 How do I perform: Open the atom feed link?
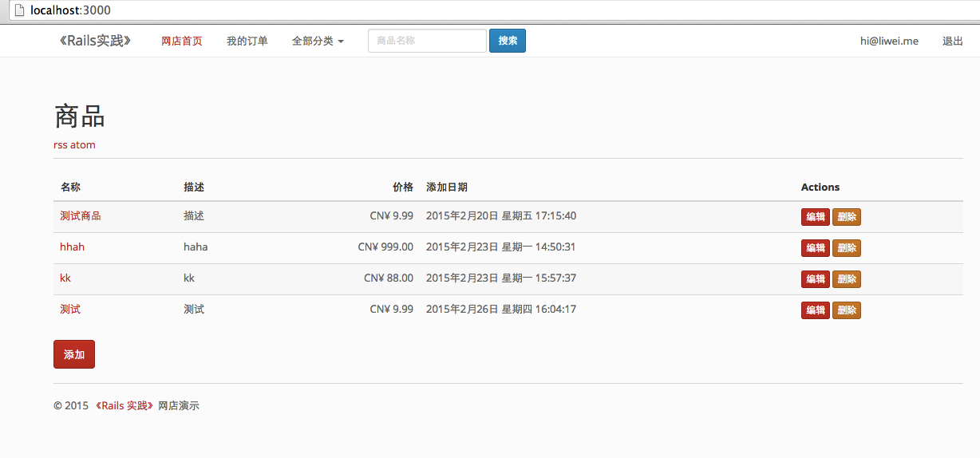click(x=83, y=145)
